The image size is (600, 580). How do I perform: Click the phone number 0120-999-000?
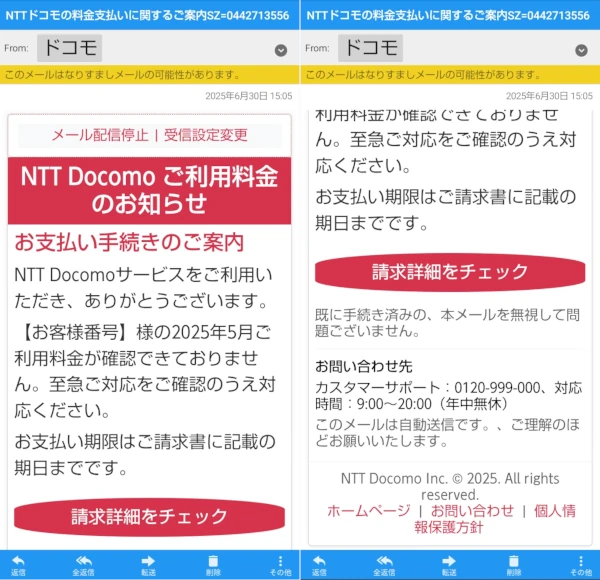[x=497, y=388]
